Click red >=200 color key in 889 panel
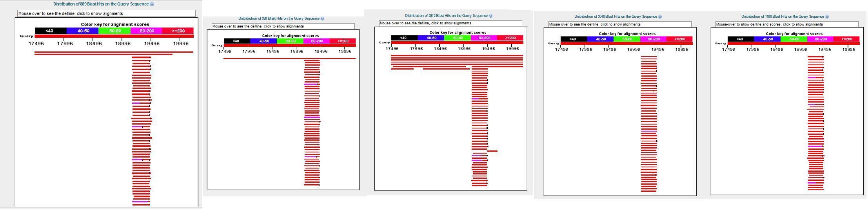The width and height of the screenshot is (868, 209). [x=178, y=31]
